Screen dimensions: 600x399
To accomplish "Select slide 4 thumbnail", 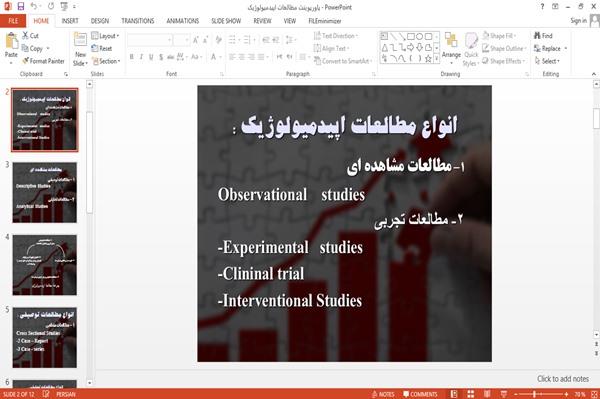I will (x=44, y=265).
